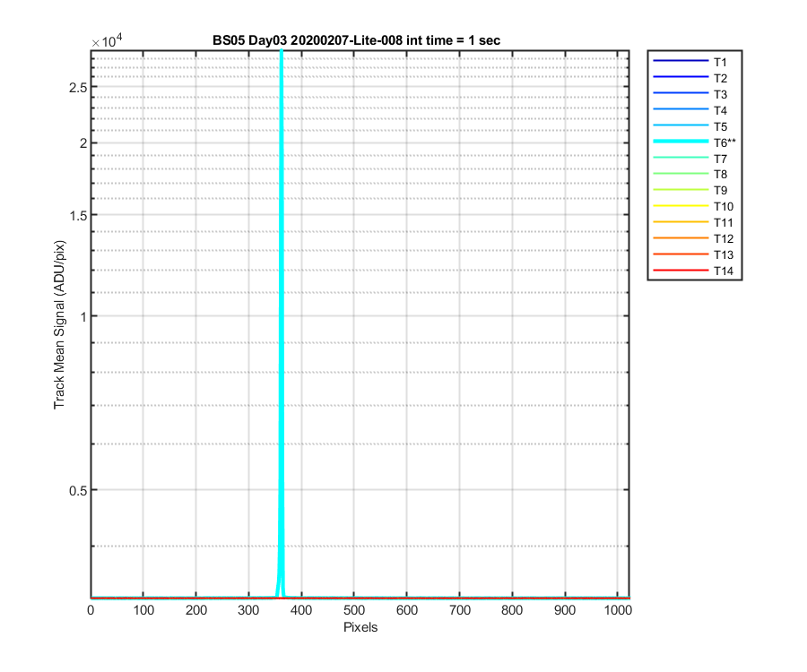Click the T4 legend label
Viewport: 807px width, 672px height.
[720, 110]
